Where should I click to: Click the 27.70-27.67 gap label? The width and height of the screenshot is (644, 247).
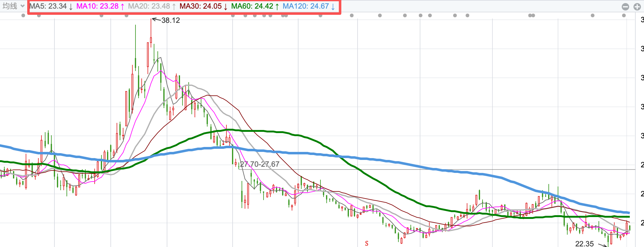point(260,164)
